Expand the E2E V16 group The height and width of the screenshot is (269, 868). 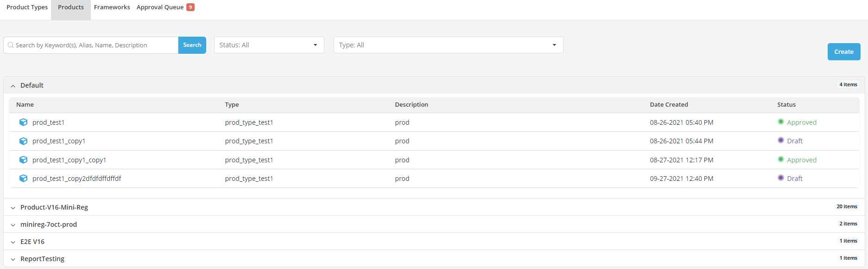(x=13, y=242)
